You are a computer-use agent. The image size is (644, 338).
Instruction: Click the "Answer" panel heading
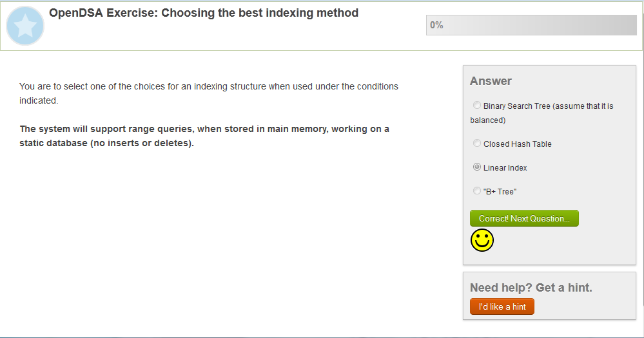[x=491, y=81]
